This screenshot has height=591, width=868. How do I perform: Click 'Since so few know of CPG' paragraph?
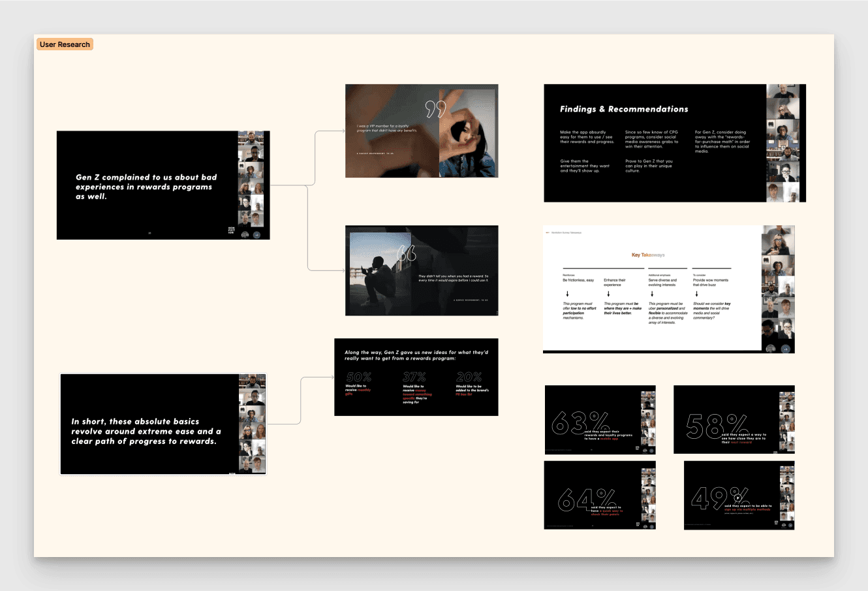pos(651,139)
